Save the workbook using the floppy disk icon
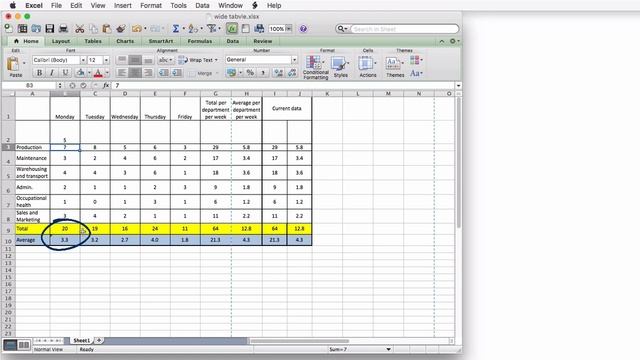Screen dimensions: 640x360 [x=50, y=28]
